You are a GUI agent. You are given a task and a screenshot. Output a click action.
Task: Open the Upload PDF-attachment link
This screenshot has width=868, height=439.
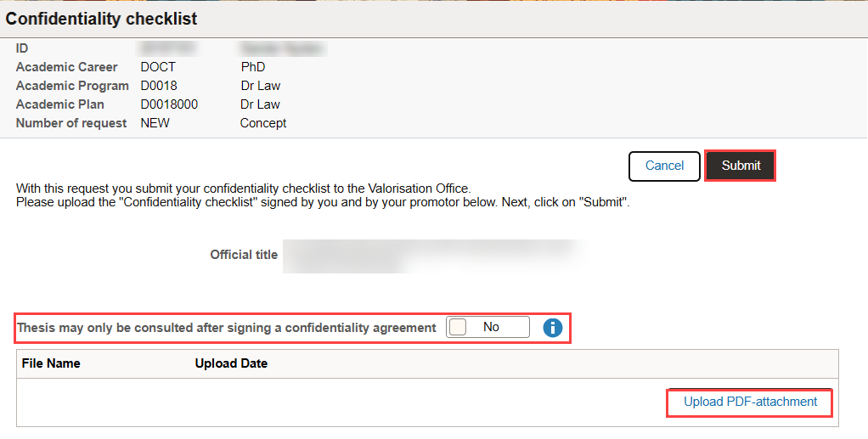(x=750, y=402)
